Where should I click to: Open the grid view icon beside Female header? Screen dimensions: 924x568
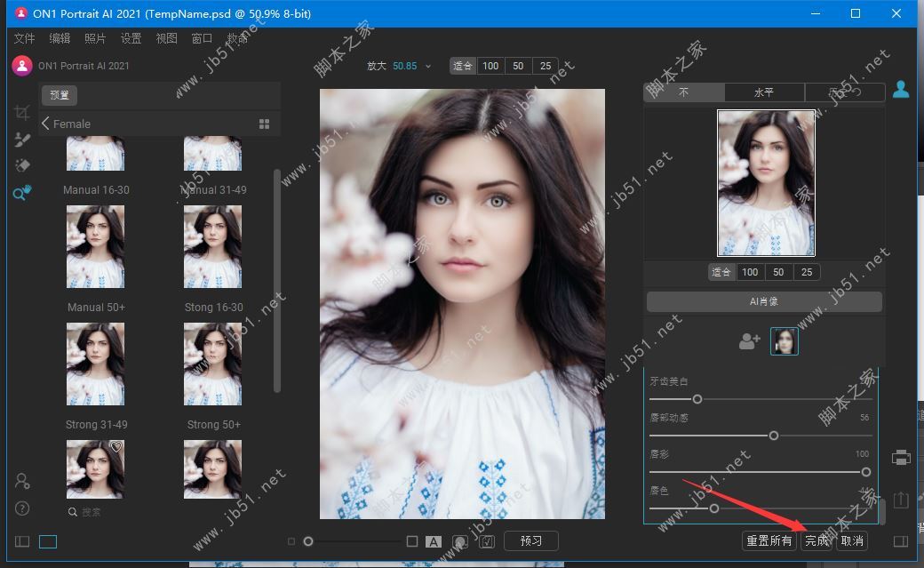click(x=264, y=124)
